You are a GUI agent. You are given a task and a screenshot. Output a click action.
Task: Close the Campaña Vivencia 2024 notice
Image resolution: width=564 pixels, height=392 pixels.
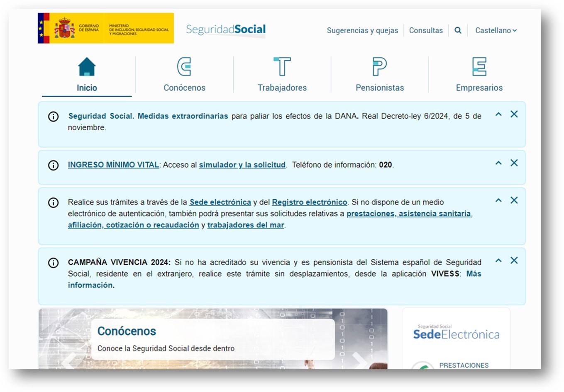click(514, 261)
